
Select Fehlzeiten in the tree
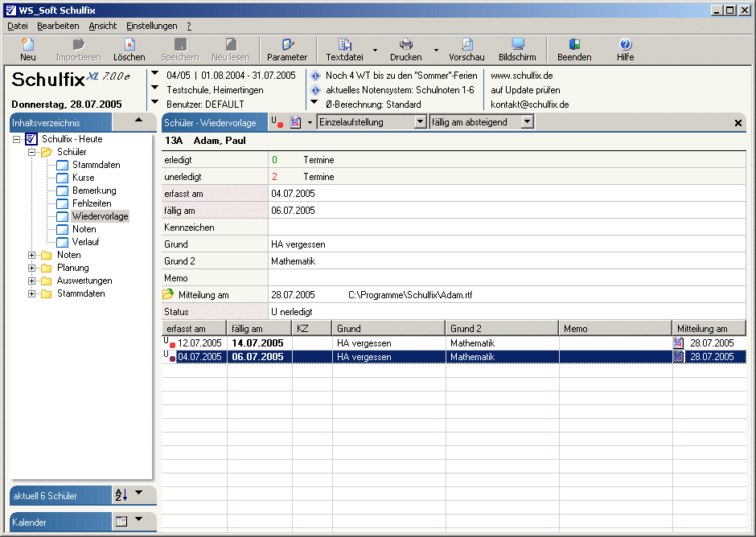click(x=92, y=203)
